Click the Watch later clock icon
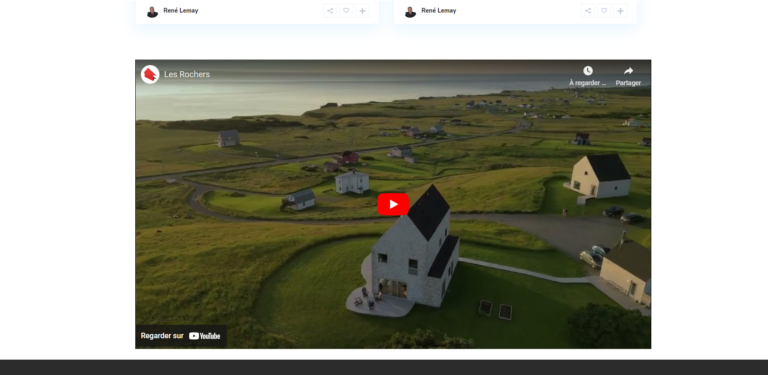This screenshot has width=768, height=375. (588, 71)
